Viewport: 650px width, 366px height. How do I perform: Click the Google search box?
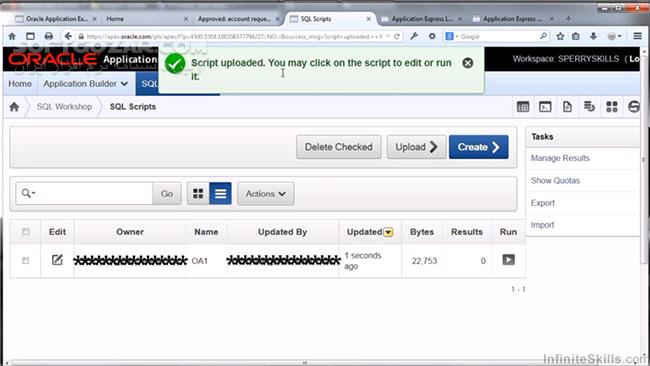pos(497,36)
